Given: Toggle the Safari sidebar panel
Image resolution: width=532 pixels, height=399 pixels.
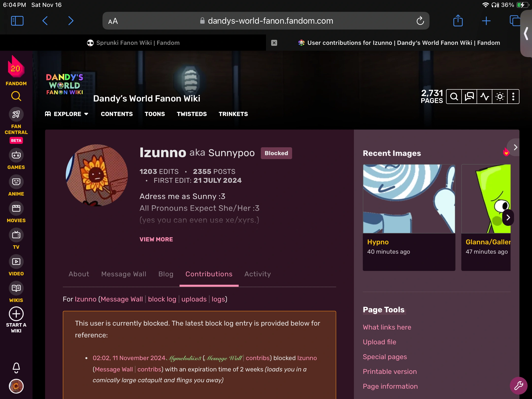Looking at the screenshot, I should click(x=17, y=21).
